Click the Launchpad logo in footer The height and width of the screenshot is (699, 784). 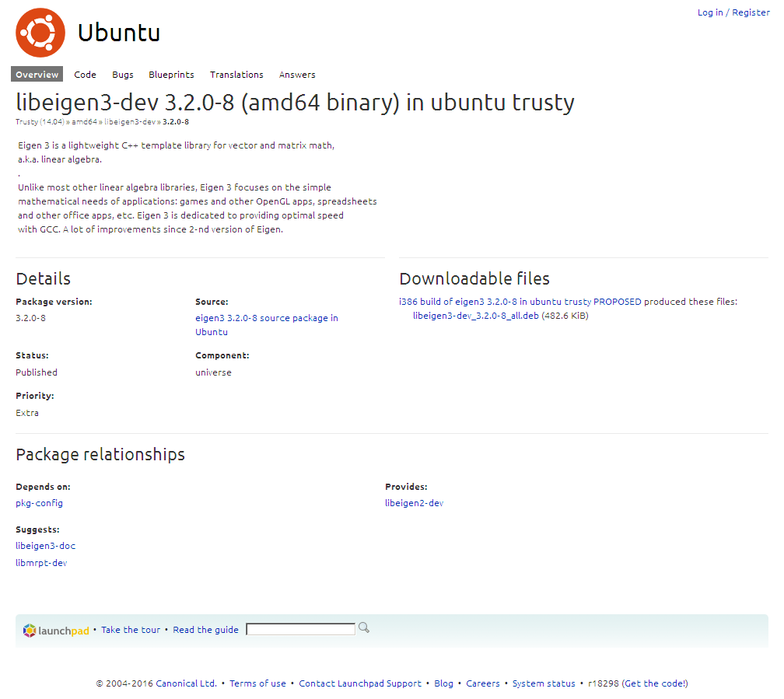[56, 631]
